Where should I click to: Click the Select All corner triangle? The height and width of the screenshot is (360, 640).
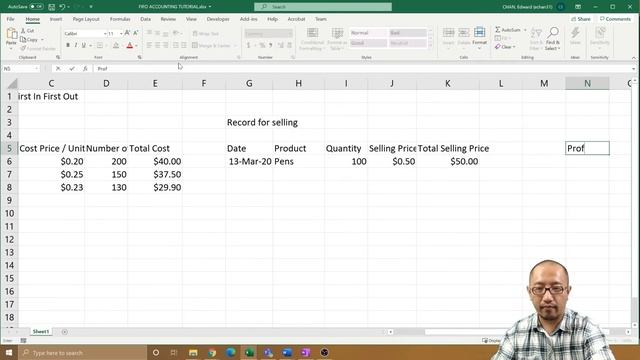pos(12,84)
